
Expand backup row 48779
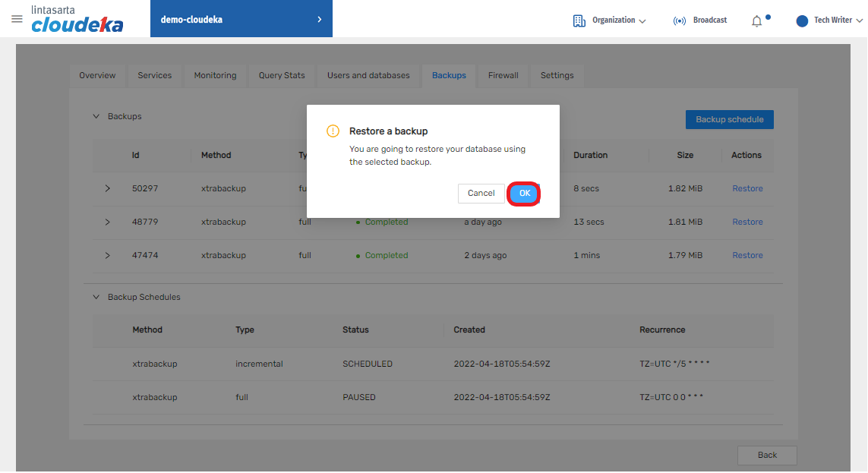pyautogui.click(x=107, y=222)
